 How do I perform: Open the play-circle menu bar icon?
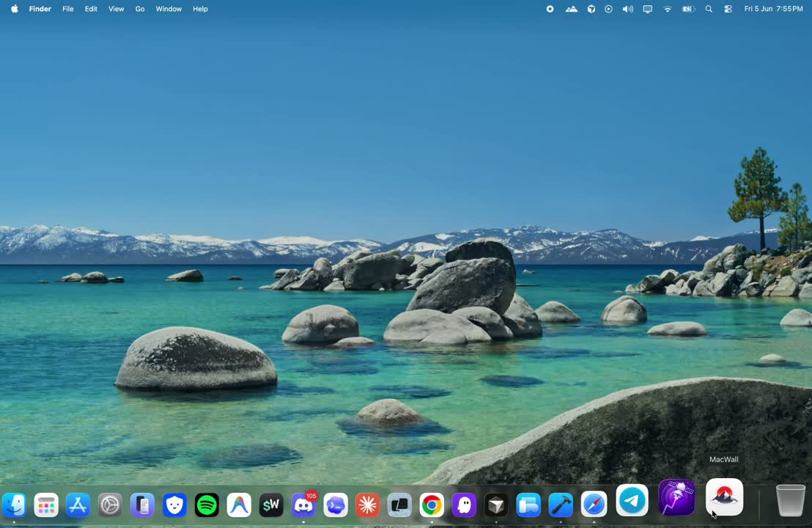click(608, 9)
